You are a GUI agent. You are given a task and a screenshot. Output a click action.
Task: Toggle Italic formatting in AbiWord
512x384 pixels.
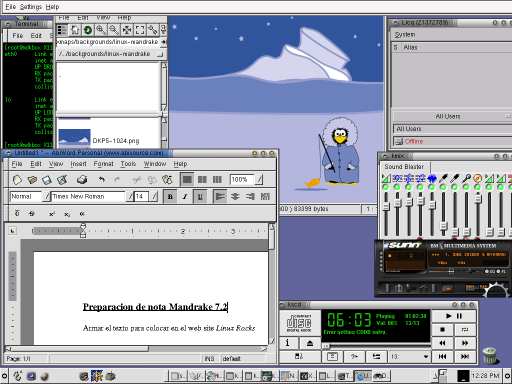(x=185, y=197)
